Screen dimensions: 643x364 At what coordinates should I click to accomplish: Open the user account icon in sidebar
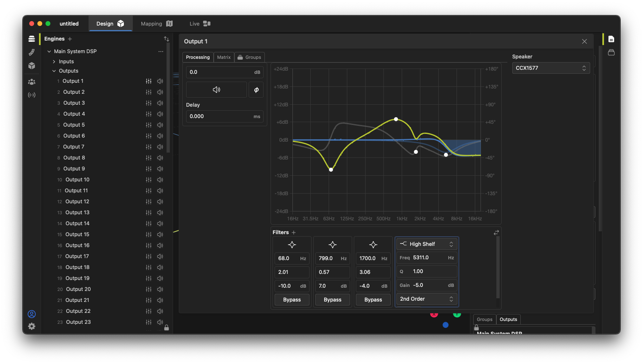point(32,314)
